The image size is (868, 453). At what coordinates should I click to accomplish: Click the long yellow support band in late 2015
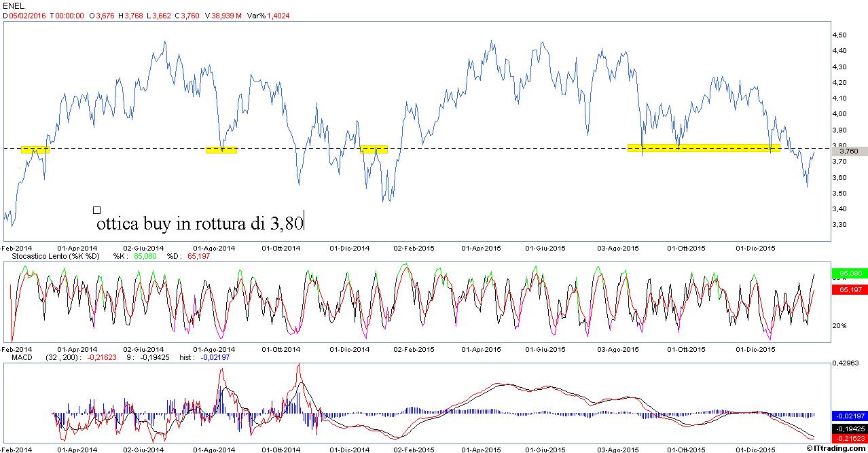704,147
